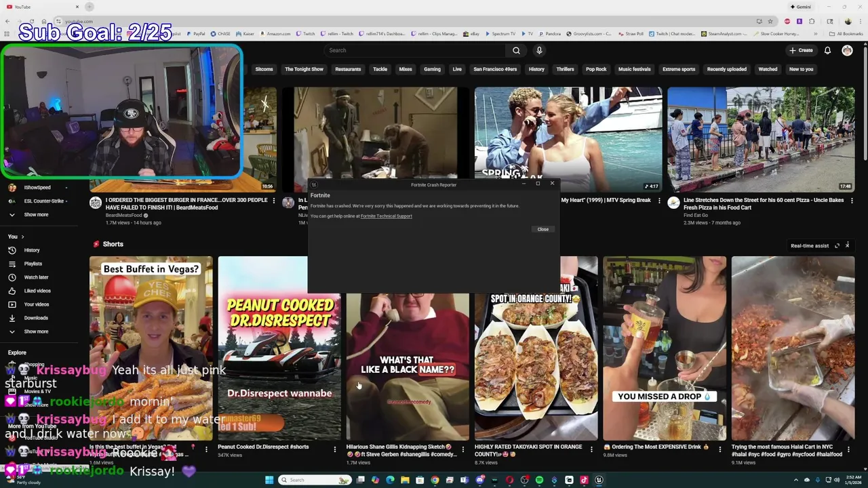Select the Gaming filter chip
Viewport: 868px width, 488px height.
pos(432,69)
